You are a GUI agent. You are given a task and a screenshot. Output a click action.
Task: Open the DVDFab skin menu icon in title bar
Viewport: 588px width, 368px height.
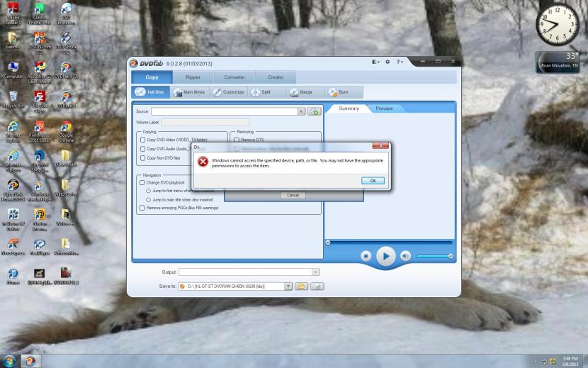coord(375,62)
